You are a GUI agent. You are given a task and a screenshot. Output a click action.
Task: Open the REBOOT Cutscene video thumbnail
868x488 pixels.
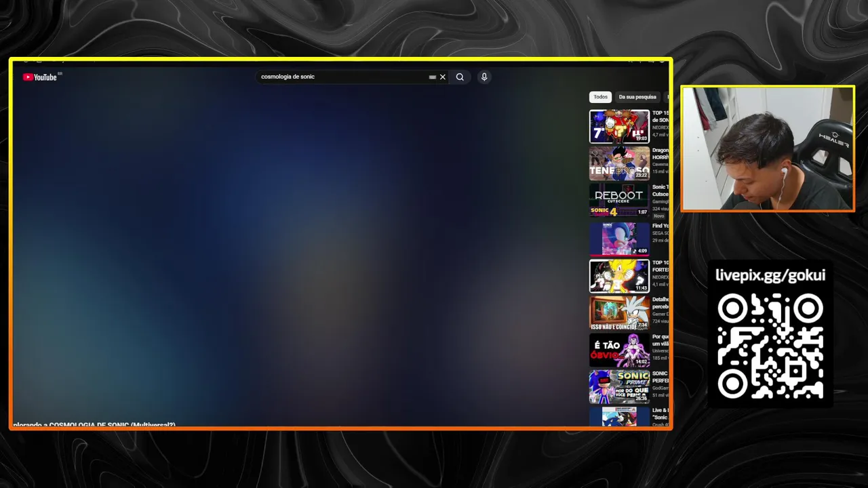click(619, 200)
